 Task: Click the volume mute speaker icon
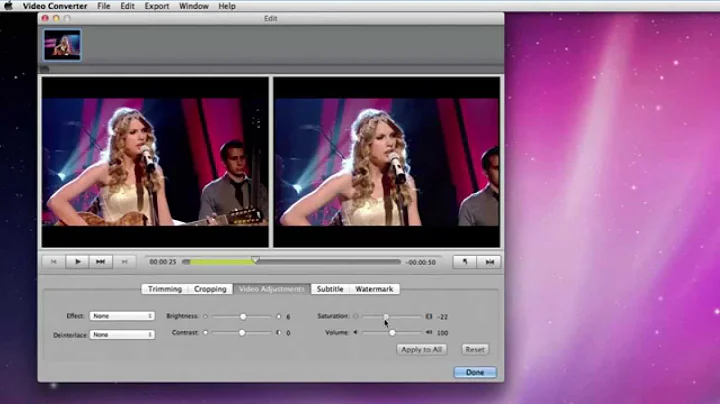point(355,332)
